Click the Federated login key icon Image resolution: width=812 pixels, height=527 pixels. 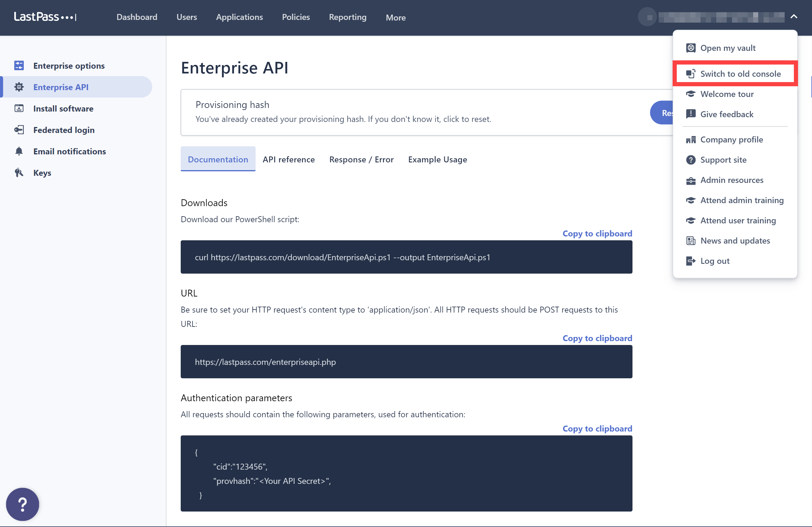click(x=19, y=130)
